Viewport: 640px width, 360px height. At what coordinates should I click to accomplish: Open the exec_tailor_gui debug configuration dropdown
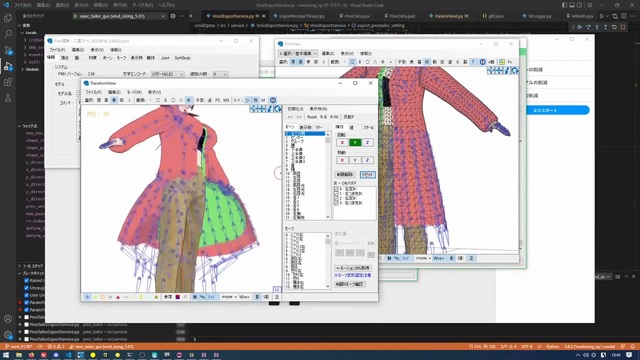coord(119,16)
